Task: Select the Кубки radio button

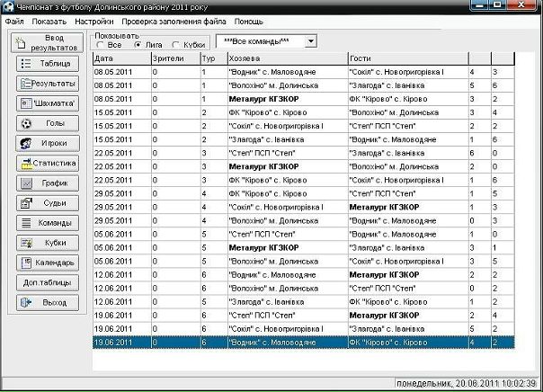Action: 174,44
